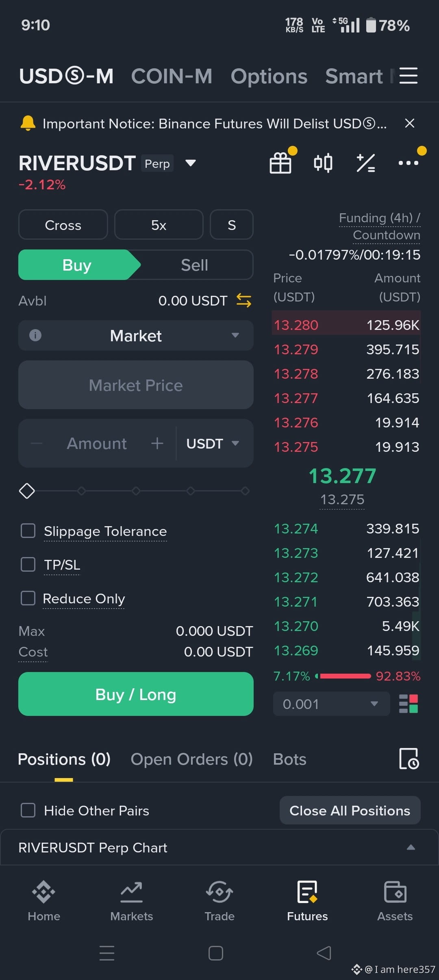Image resolution: width=439 pixels, height=980 pixels.
Task: Enable the Slippage Tolerance checkbox
Action: pos(28,531)
